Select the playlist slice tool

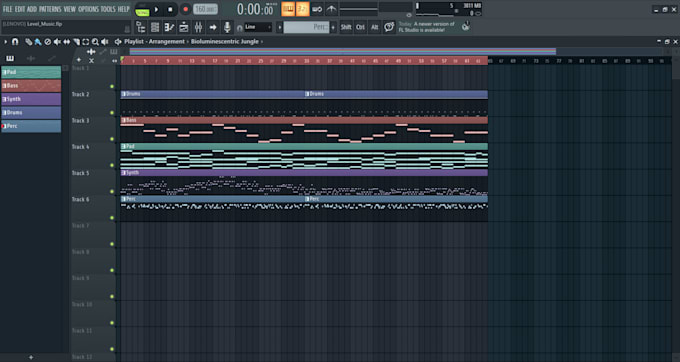(x=76, y=42)
